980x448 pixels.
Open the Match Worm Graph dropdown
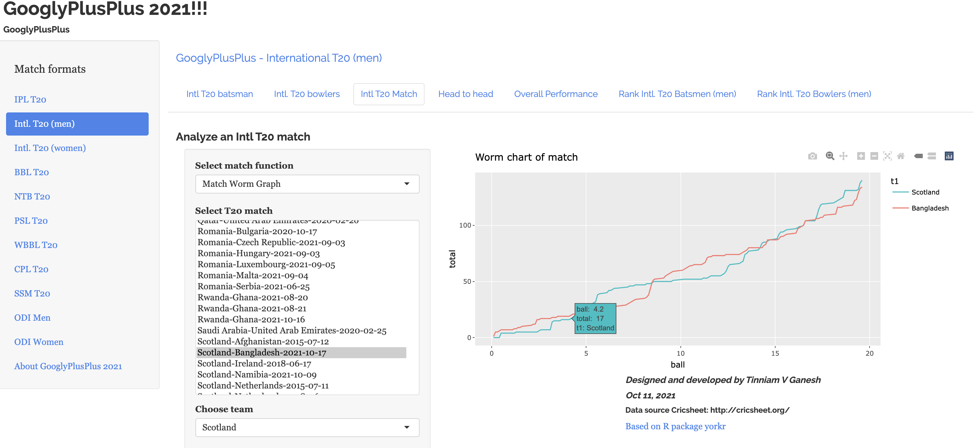(x=307, y=184)
